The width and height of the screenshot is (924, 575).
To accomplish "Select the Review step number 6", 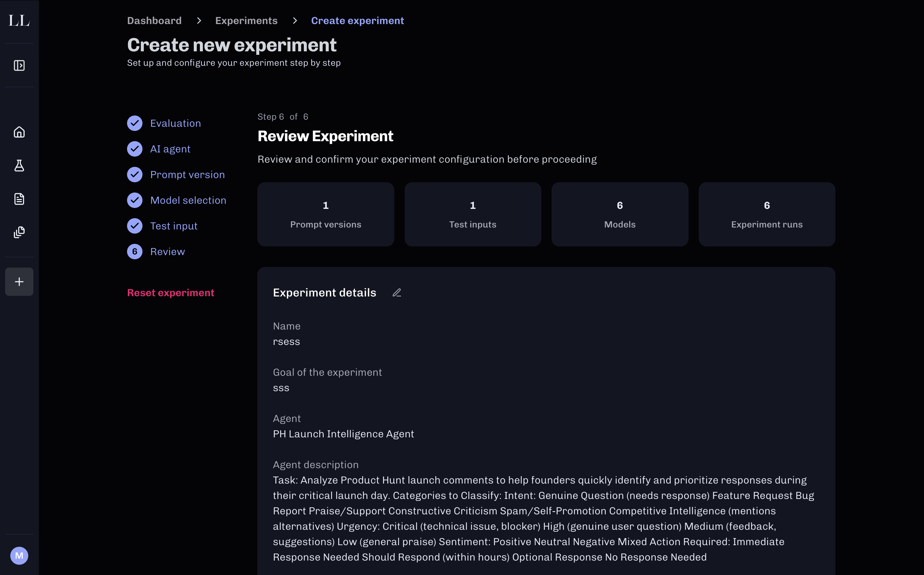I will pyautogui.click(x=135, y=252).
